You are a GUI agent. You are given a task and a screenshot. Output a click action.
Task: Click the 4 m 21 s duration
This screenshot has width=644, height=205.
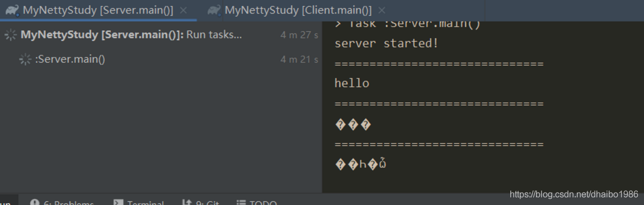tap(299, 59)
